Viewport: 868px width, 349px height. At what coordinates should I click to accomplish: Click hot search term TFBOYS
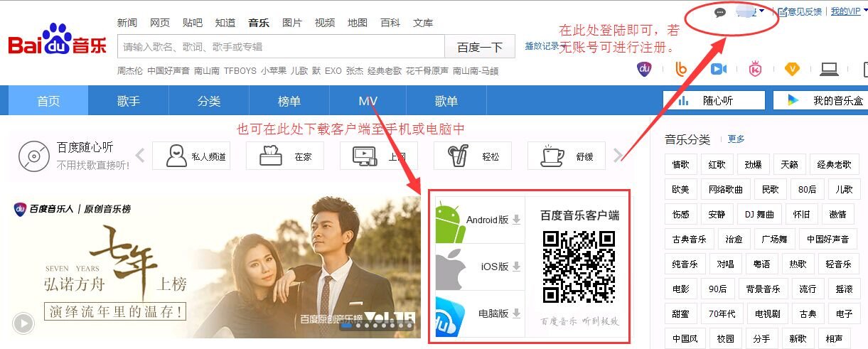[240, 71]
